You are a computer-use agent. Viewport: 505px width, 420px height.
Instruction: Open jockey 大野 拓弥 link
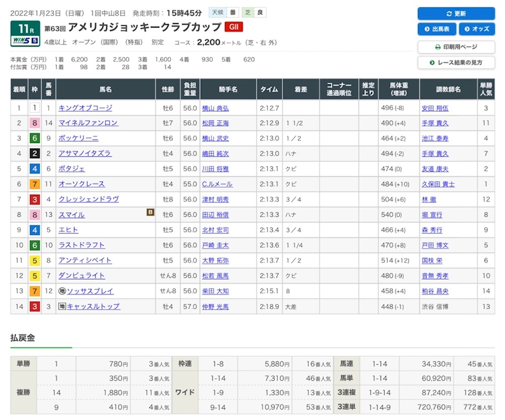click(x=215, y=261)
